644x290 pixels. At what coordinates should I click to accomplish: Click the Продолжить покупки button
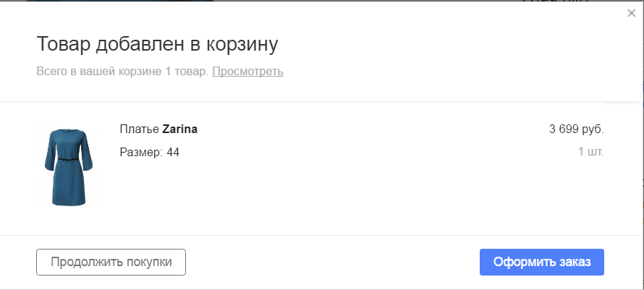(x=111, y=262)
